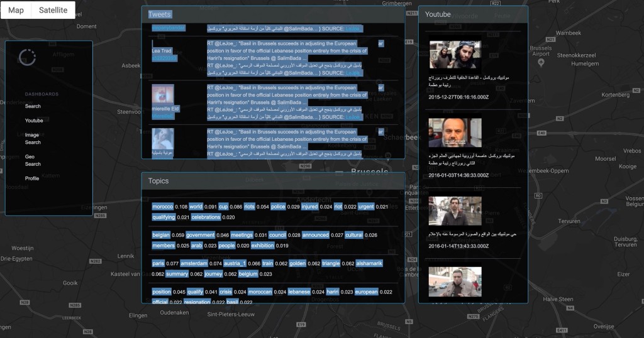The image size is (644, 338).
Task: Open the video dated 2016-01-14
Action: click(455, 210)
